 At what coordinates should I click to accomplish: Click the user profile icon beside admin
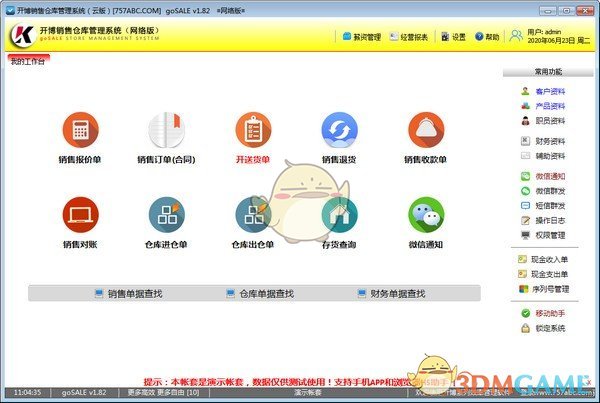pyautogui.click(x=516, y=36)
